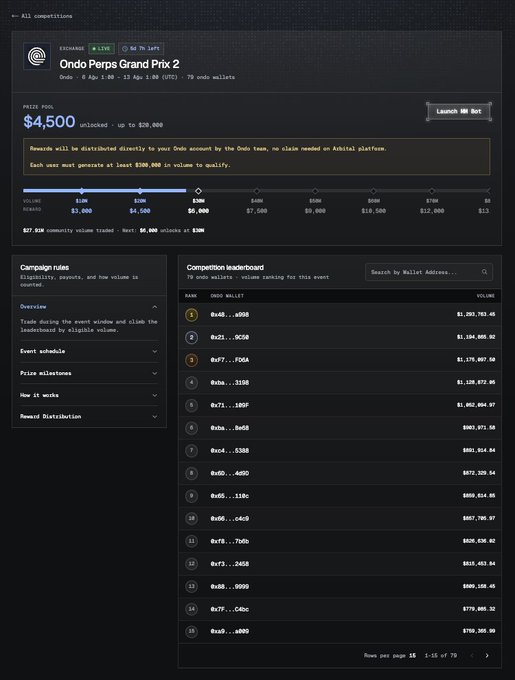Select wallet 0x88...9999
The image size is (515, 680).
point(230,586)
